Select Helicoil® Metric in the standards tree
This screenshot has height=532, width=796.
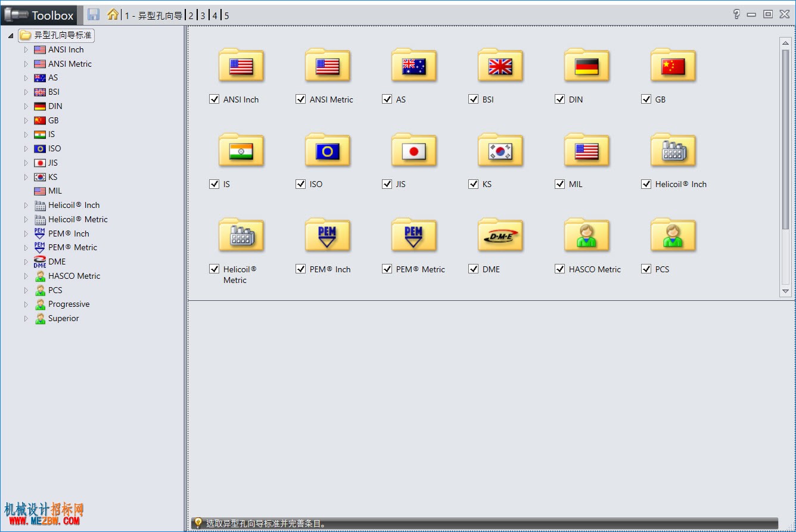tap(77, 219)
